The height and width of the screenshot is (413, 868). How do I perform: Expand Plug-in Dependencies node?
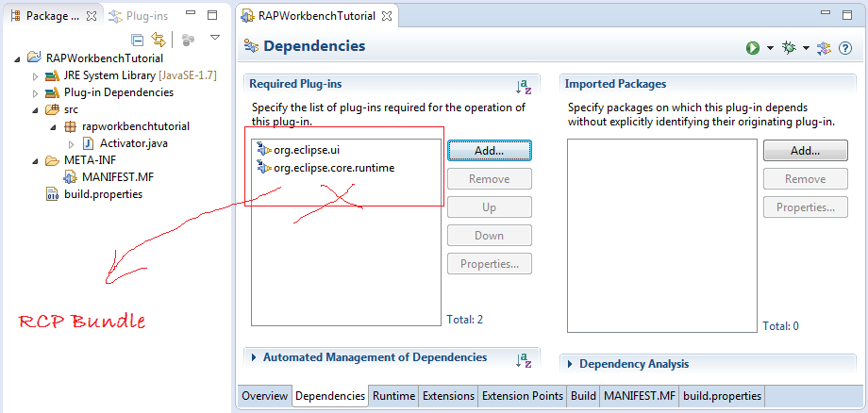click(x=36, y=93)
